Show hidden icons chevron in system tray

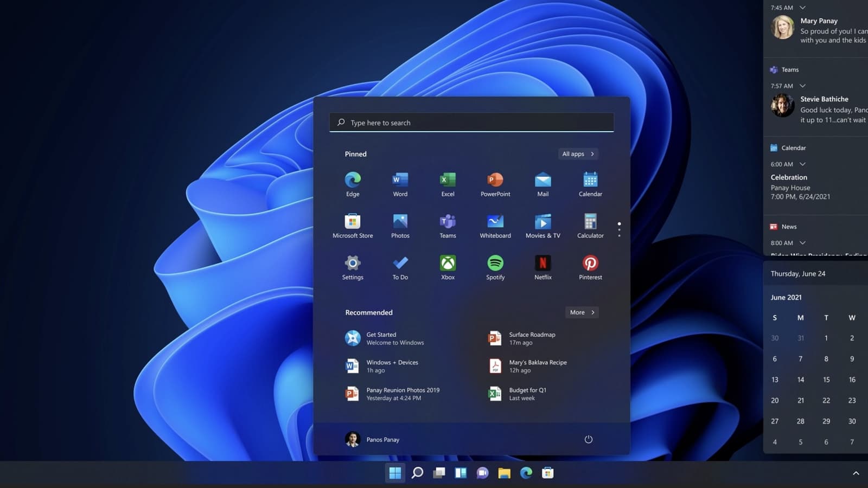click(856, 473)
